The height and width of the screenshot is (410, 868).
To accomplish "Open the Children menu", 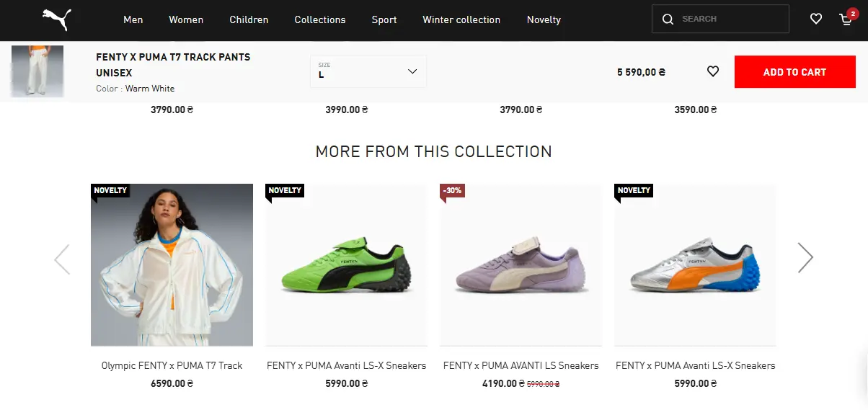I will (x=249, y=19).
